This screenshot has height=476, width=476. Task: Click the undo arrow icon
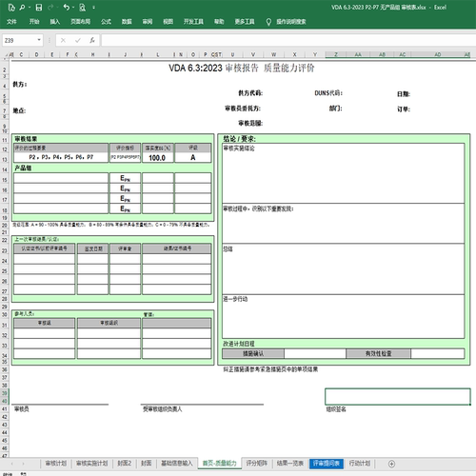tap(66, 8)
